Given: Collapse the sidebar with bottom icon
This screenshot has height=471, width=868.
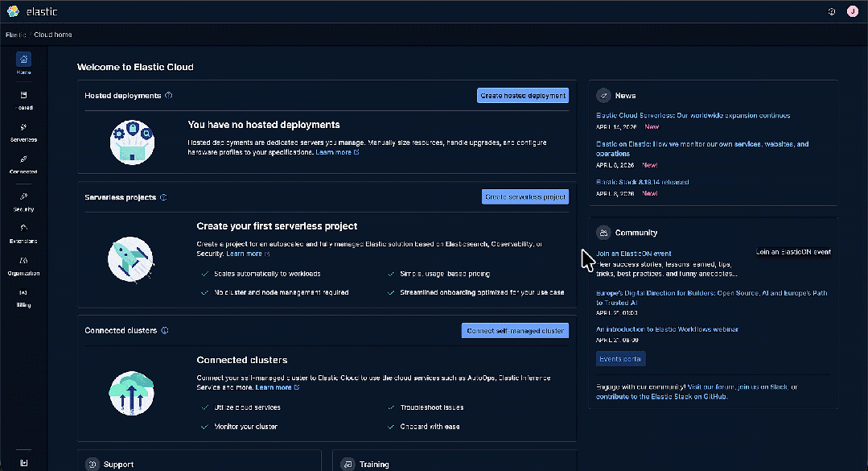Looking at the screenshot, I should [x=24, y=463].
